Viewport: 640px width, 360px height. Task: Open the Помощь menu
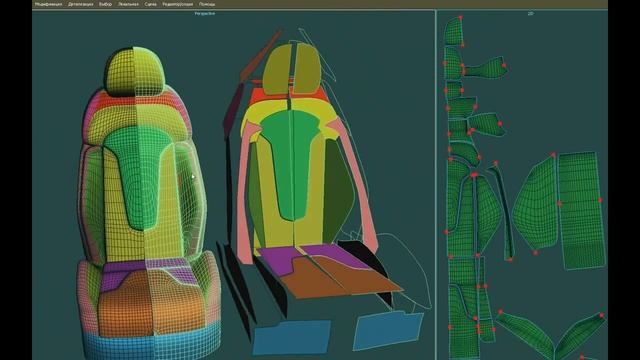coord(207,4)
